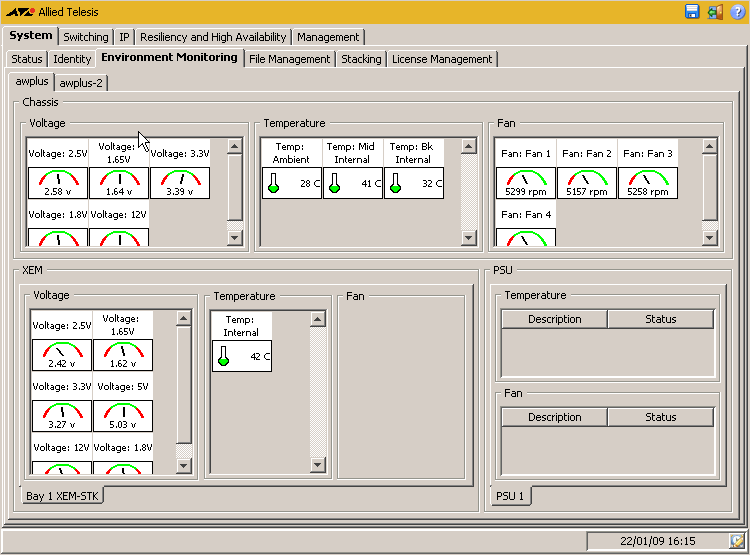The image size is (750, 555).
Task: Open the File Management tab
Action: (x=289, y=59)
